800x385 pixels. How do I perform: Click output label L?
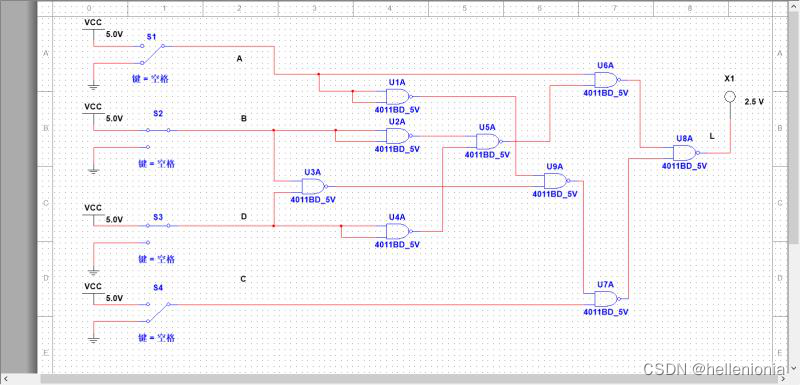712,136
